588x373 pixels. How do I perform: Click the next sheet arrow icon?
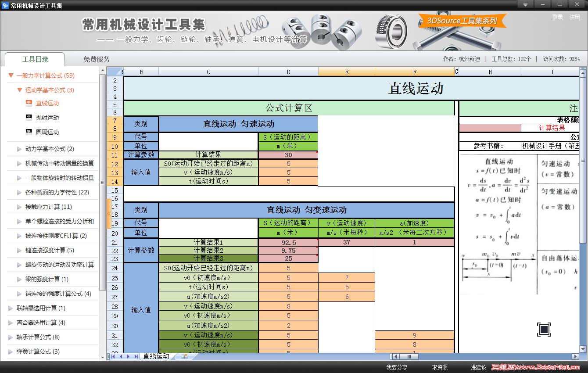(x=127, y=356)
